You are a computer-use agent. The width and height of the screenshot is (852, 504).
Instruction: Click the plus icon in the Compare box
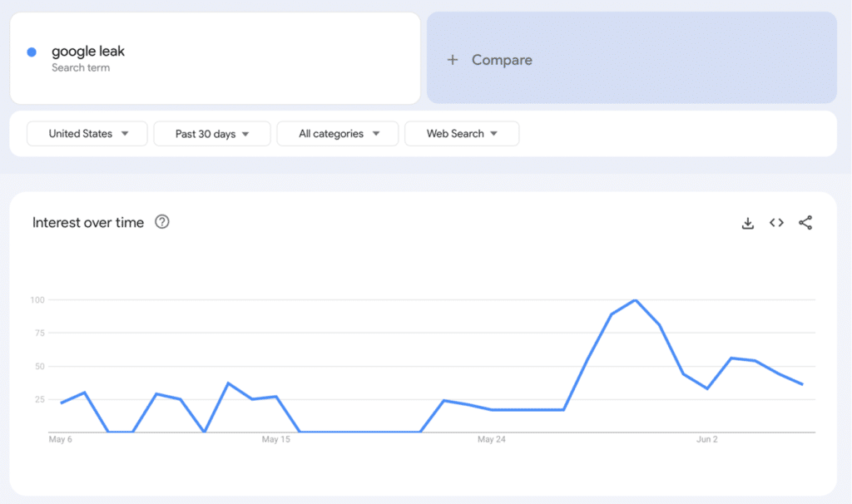click(453, 60)
